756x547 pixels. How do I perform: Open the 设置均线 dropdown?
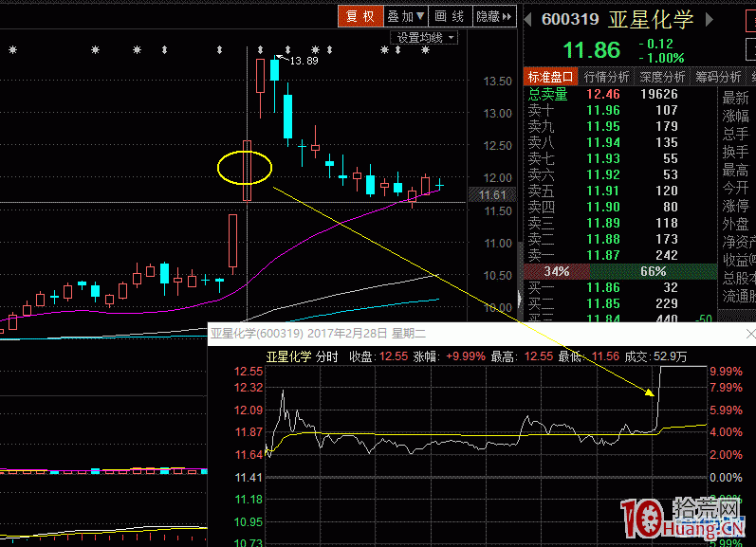tap(424, 38)
